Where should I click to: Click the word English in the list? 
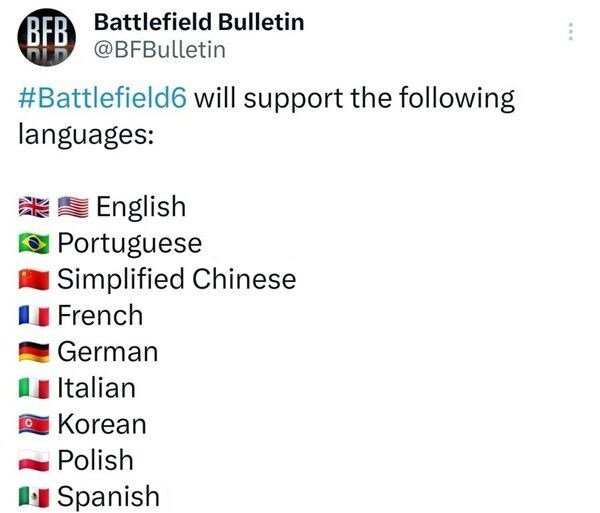click(141, 207)
